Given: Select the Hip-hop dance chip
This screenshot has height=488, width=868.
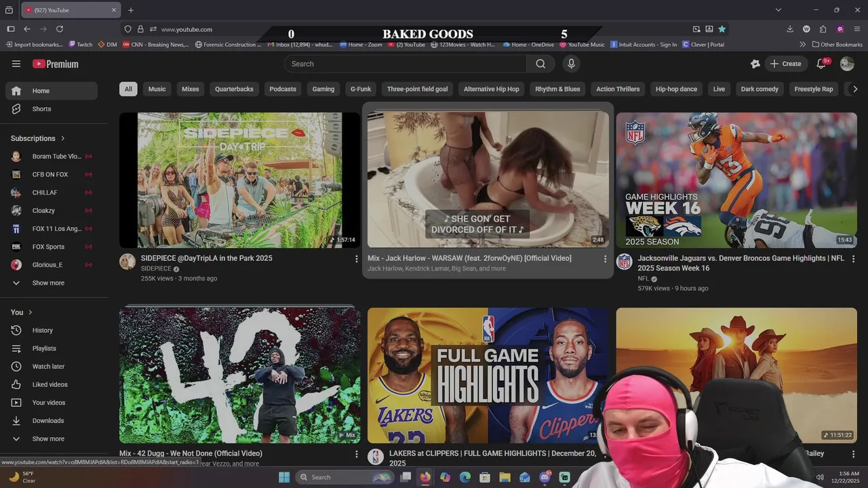Looking at the screenshot, I should pos(676,89).
